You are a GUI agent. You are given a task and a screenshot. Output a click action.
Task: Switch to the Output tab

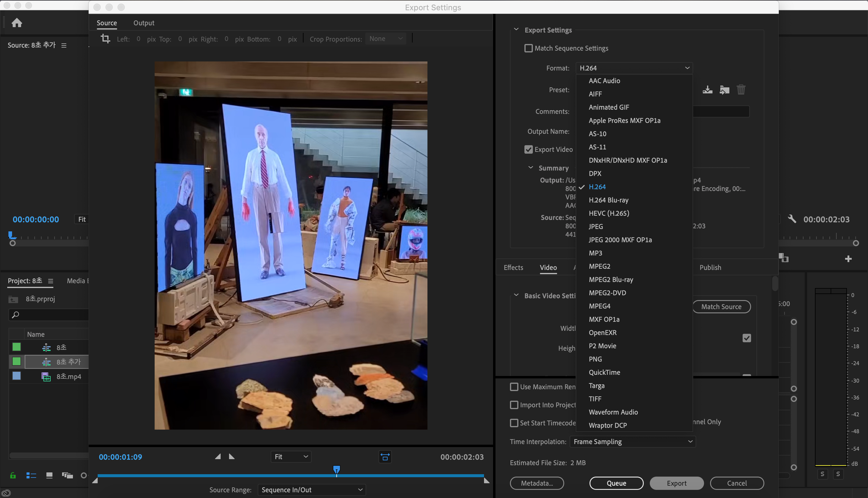[x=144, y=23]
